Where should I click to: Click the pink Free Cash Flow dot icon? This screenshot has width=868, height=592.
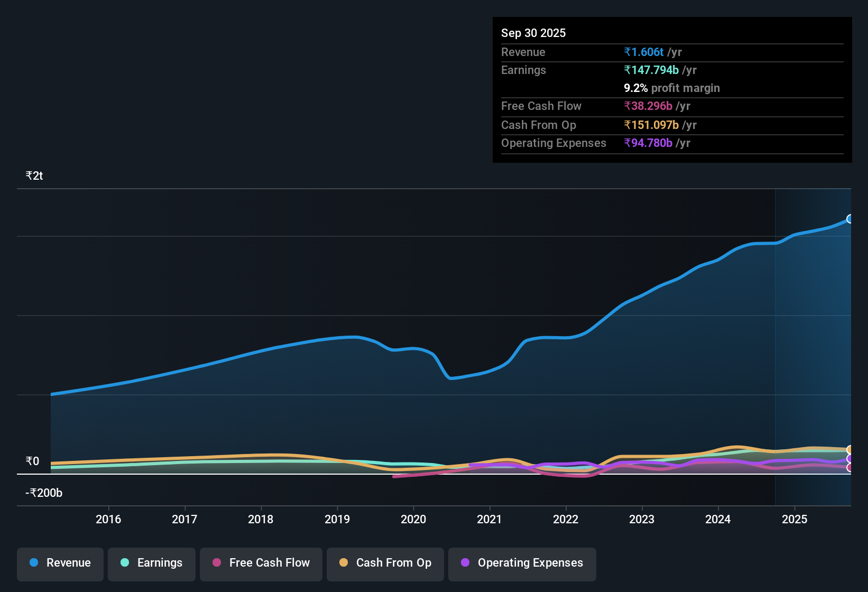[x=216, y=563]
